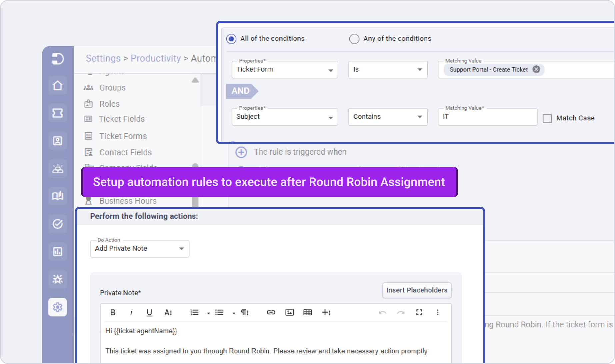
Task: Click into the private note text area
Action: (276, 342)
